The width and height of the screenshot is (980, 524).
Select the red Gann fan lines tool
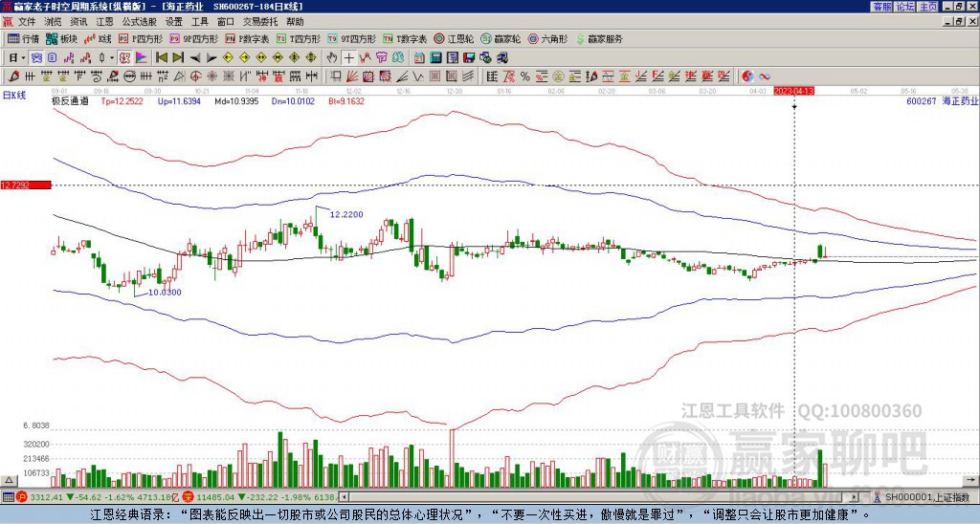(352, 76)
